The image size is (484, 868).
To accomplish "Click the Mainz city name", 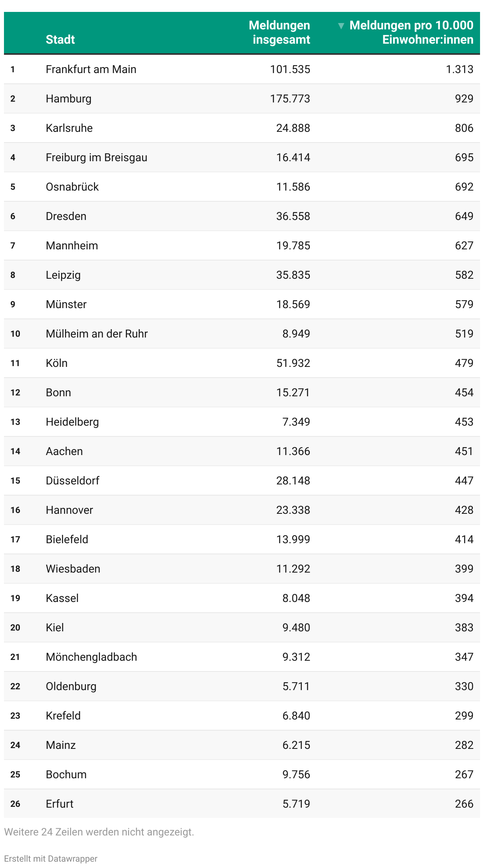I will pyautogui.click(x=61, y=745).
